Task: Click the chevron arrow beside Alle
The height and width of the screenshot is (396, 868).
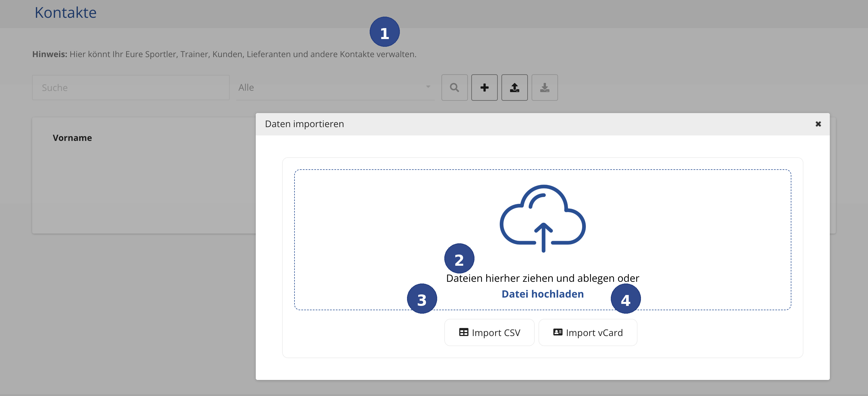Action: (x=428, y=87)
